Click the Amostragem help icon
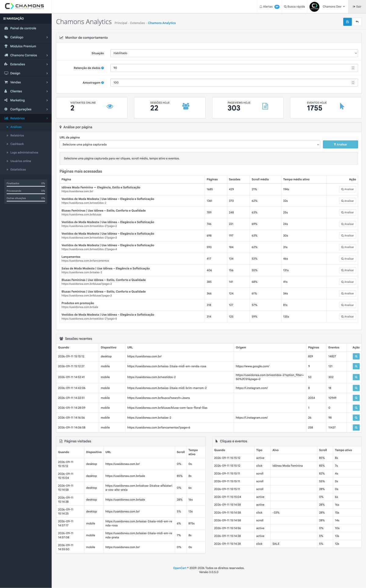The image size is (366, 588). [x=102, y=83]
